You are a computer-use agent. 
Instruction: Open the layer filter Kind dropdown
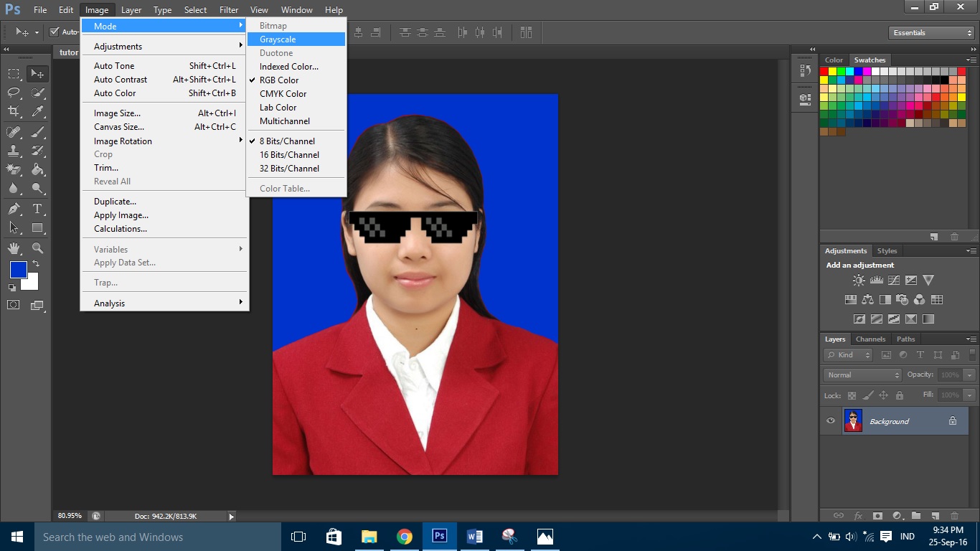click(848, 355)
